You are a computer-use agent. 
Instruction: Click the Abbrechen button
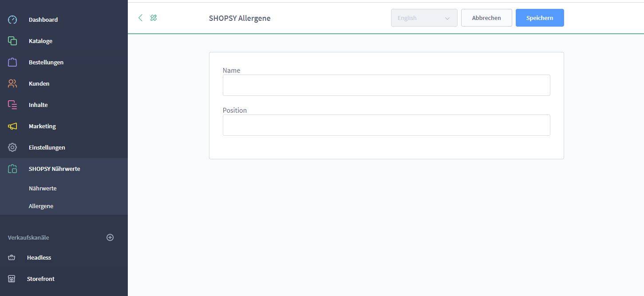pos(486,18)
